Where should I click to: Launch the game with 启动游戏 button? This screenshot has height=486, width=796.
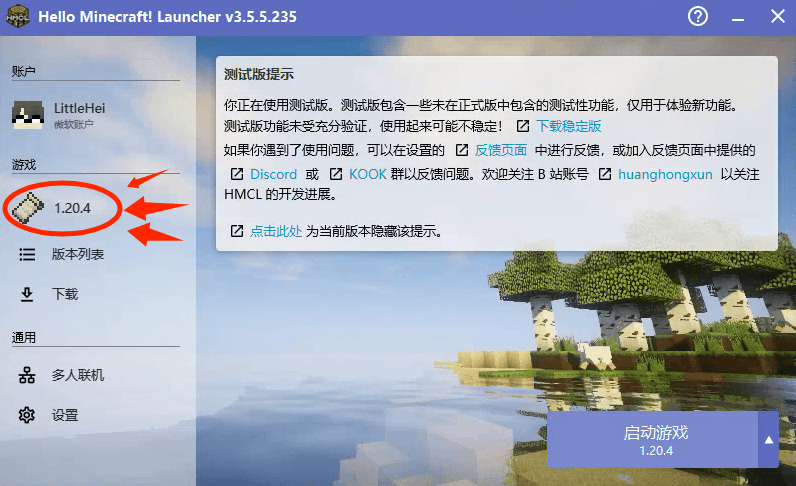(x=652, y=439)
